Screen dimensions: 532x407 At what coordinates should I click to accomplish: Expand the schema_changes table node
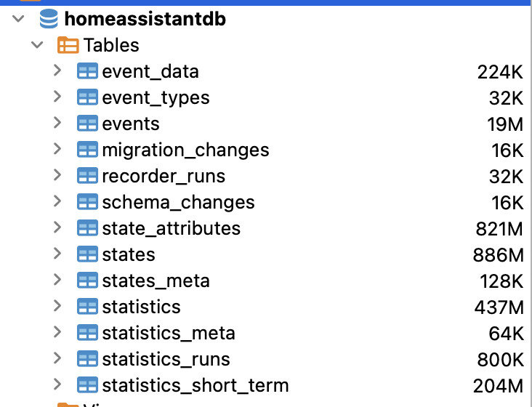click(57, 202)
